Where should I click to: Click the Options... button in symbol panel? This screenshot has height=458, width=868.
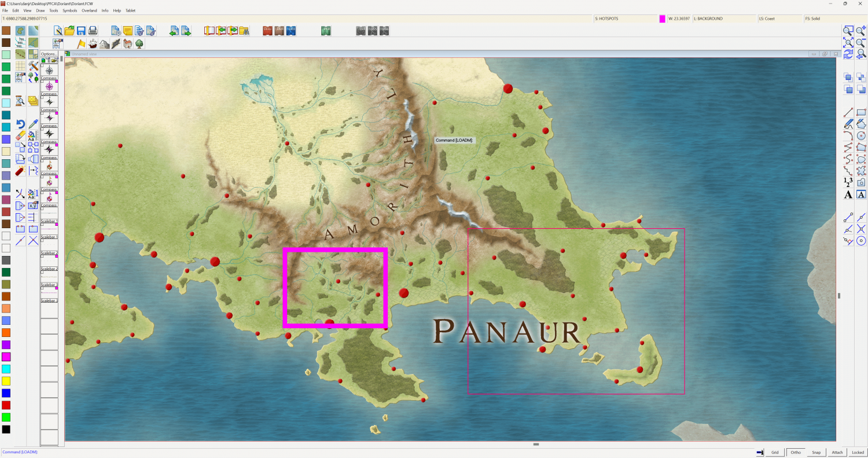(49, 54)
